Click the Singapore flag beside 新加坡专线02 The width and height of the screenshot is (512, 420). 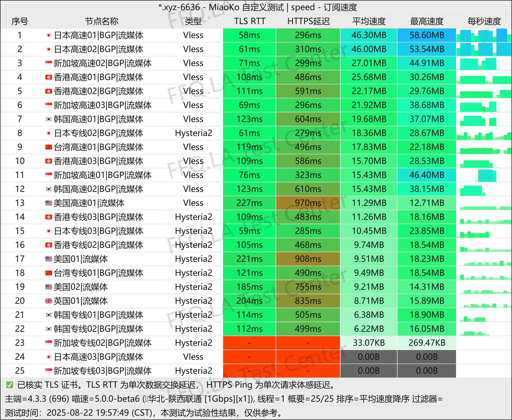[x=49, y=343]
